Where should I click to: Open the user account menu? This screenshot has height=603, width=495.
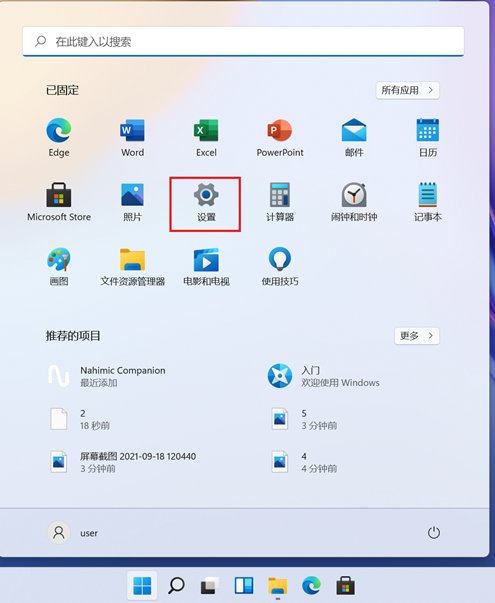(73, 533)
